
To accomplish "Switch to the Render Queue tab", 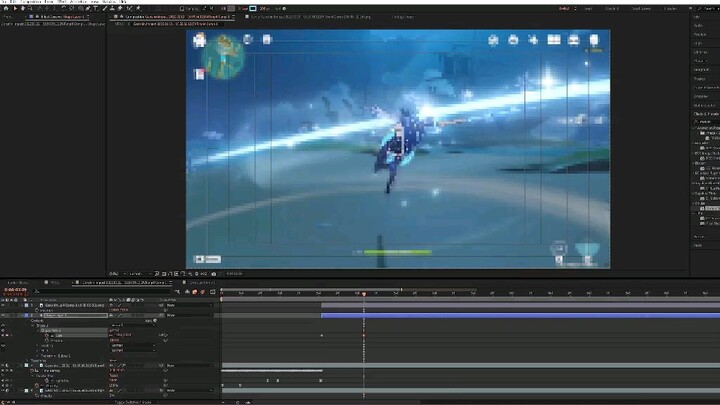I will [18, 282].
